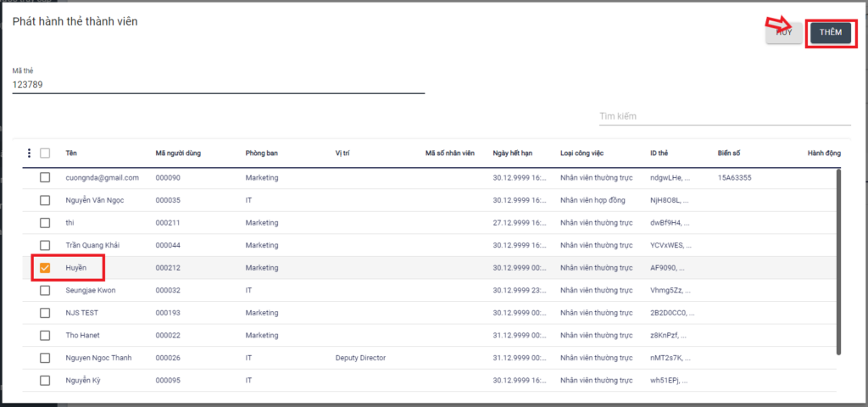This screenshot has width=868, height=407.
Task: Focus the Tìm kiếm search box
Action: pos(720,116)
